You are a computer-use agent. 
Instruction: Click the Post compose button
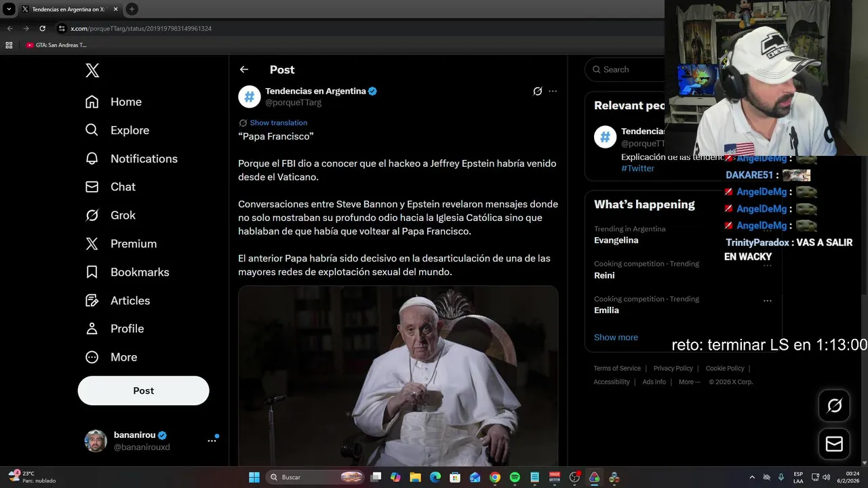pyautogui.click(x=143, y=390)
